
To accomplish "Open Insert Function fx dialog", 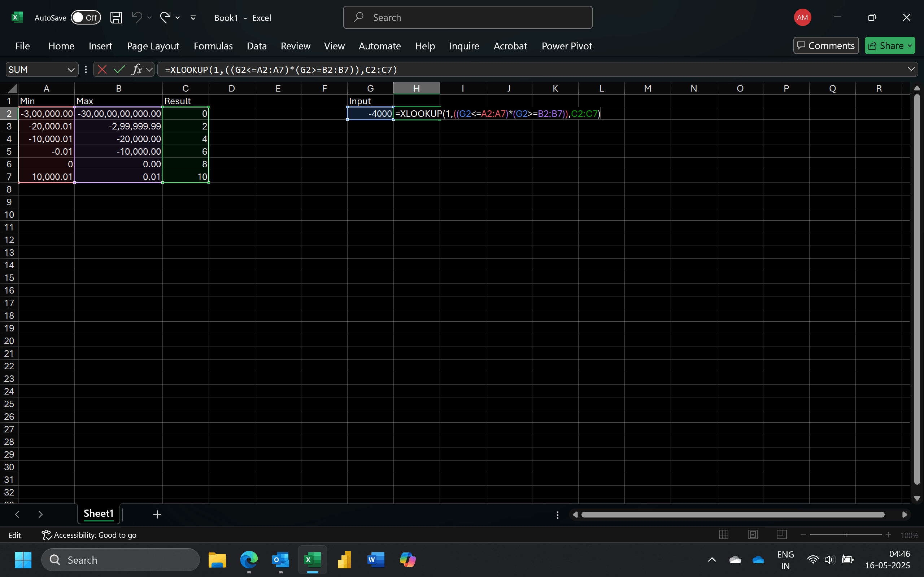I will pos(136,70).
